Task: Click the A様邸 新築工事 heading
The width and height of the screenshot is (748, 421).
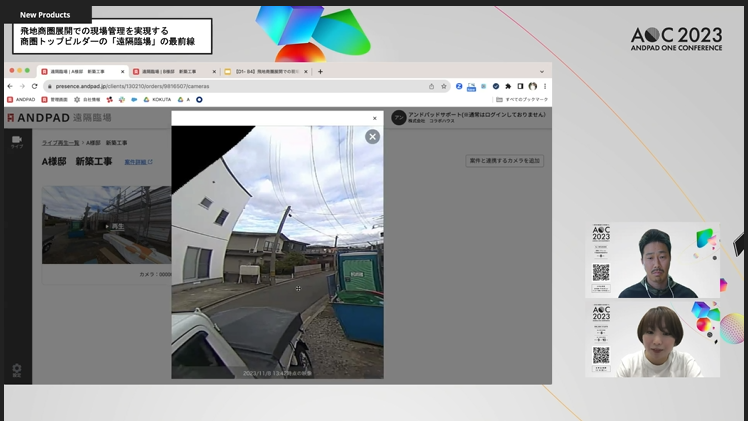Action: 77,162
